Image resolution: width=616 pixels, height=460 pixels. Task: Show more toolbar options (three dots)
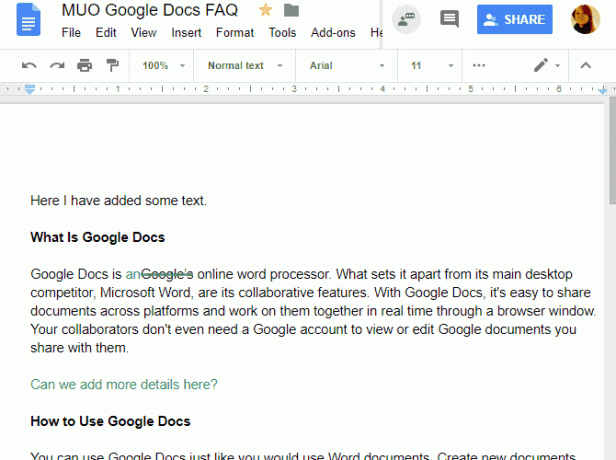tap(478, 66)
